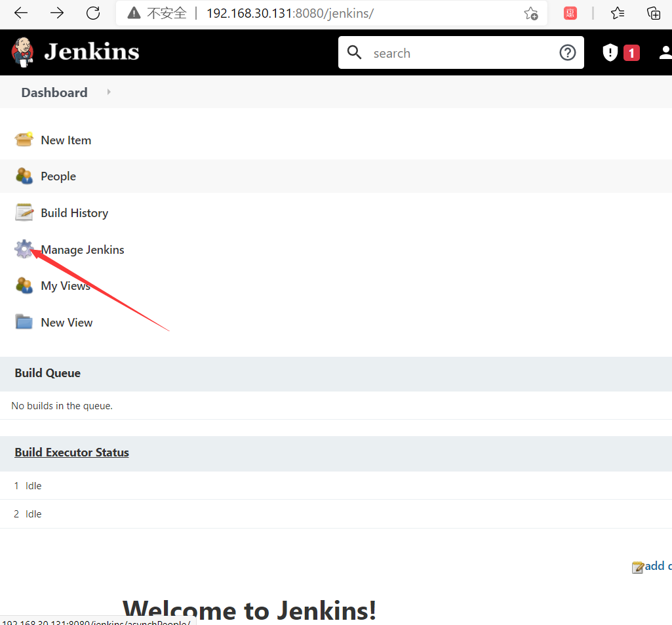This screenshot has width=672, height=625.
Task: Click the add description notepad icon
Action: point(638,567)
